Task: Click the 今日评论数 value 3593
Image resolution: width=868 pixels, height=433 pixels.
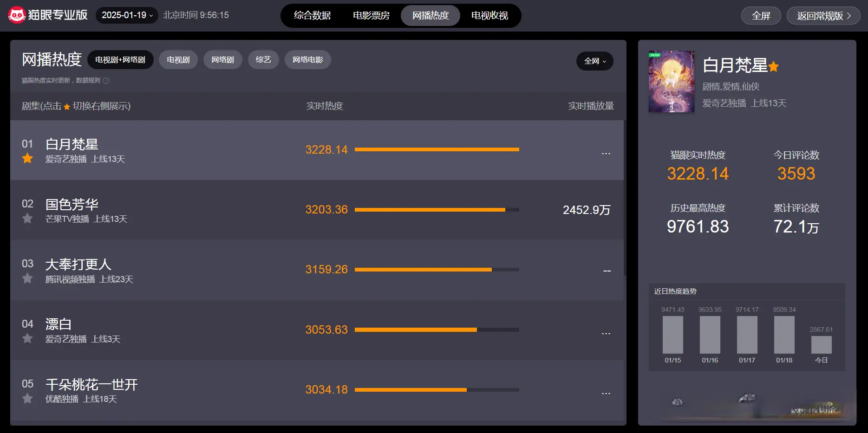Action: [796, 174]
